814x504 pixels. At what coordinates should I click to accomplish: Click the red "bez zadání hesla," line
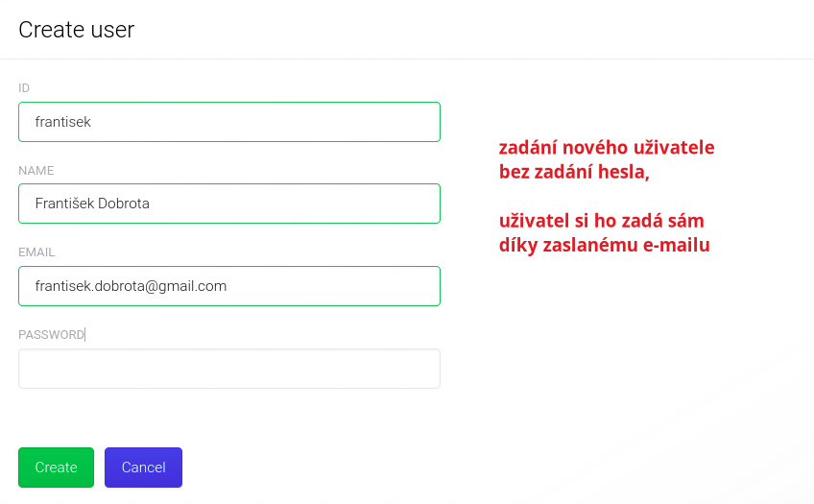click(574, 173)
